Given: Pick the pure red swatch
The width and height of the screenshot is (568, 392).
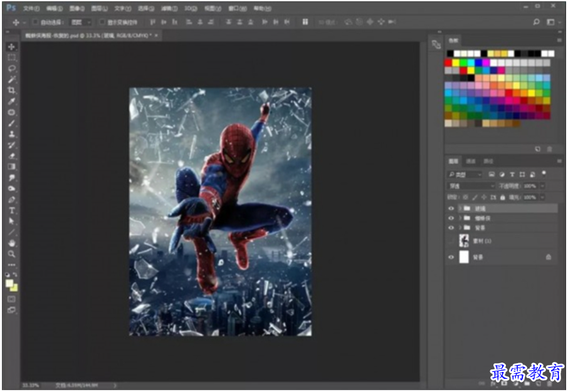Looking at the screenshot, I should (448, 63).
